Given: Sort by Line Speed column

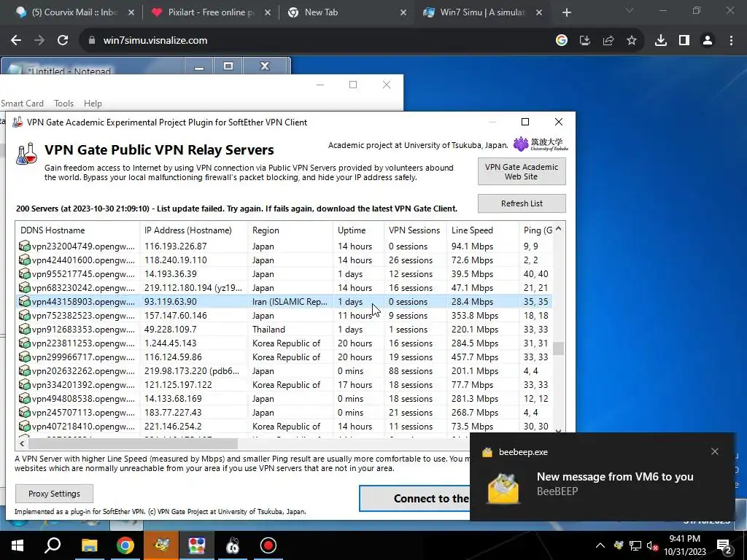Looking at the screenshot, I should (x=483, y=230).
